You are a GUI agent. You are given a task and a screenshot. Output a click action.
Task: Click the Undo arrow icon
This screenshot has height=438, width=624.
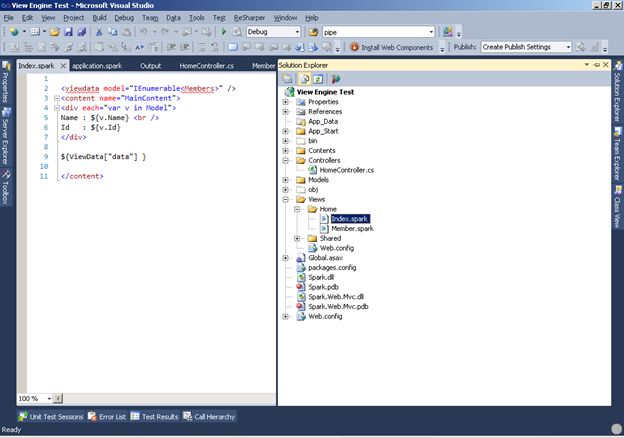click(144, 32)
